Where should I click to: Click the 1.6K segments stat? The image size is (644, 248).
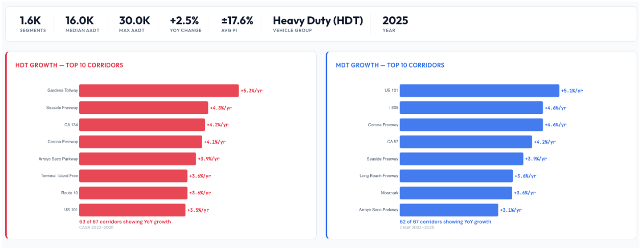pos(30,20)
